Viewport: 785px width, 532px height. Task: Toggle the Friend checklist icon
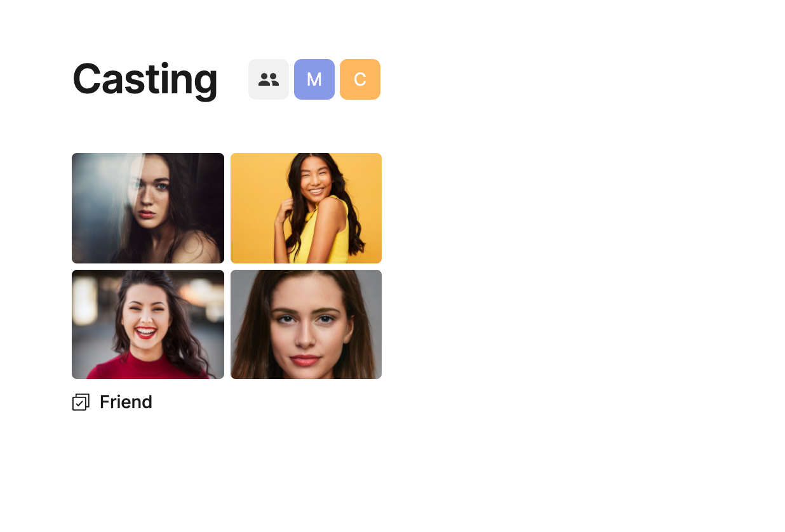(81, 402)
